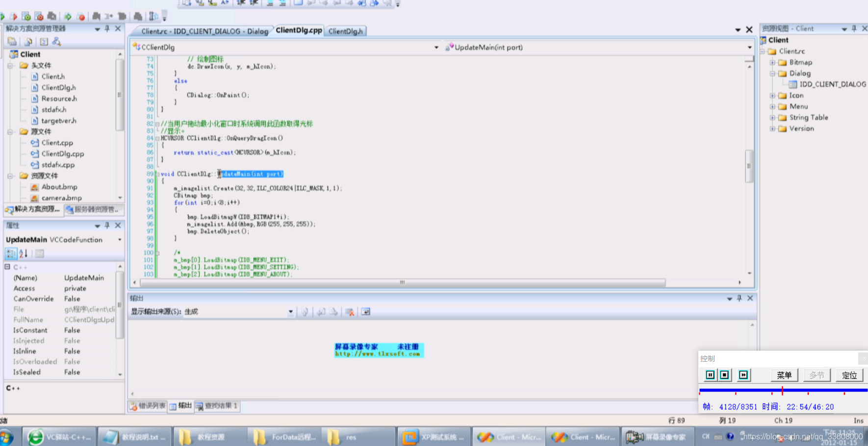Image resolution: width=868 pixels, height=446 pixels.
Task: Collapse the Dialog folder in Resource View
Action: point(773,74)
